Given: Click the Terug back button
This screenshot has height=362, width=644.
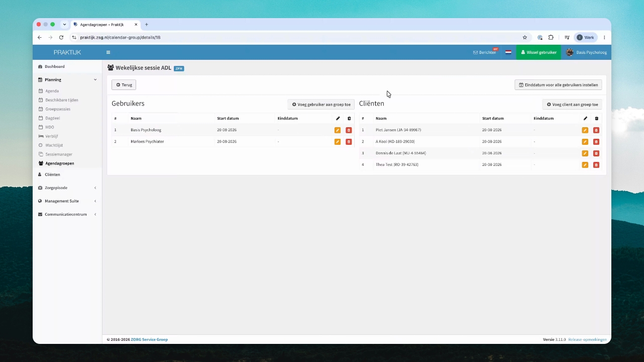Looking at the screenshot, I should (124, 85).
